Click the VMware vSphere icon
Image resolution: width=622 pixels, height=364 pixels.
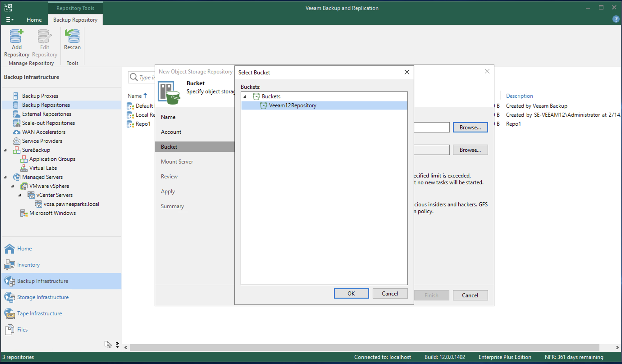pos(24,186)
